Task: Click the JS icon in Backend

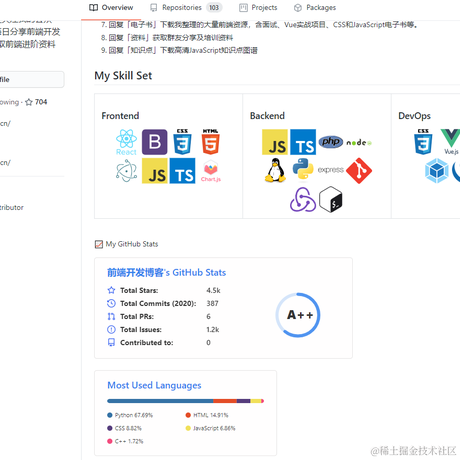Action: 275,142
